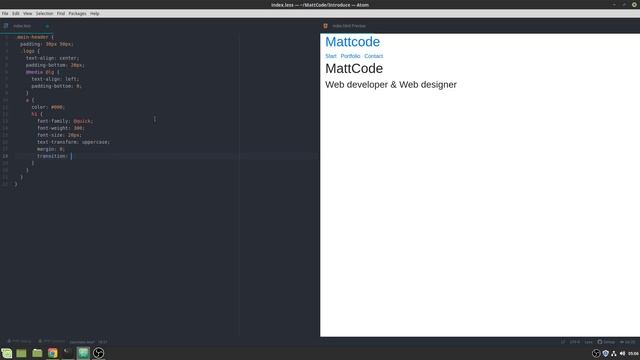Viewport: 640px width, 360px height.
Task: Open the Edit menu
Action: click(16, 13)
